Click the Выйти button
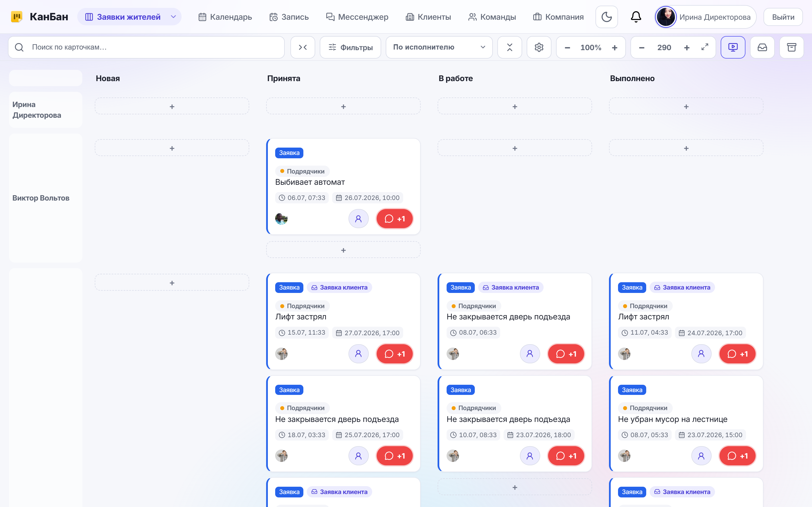This screenshot has height=507, width=812. coord(783,17)
